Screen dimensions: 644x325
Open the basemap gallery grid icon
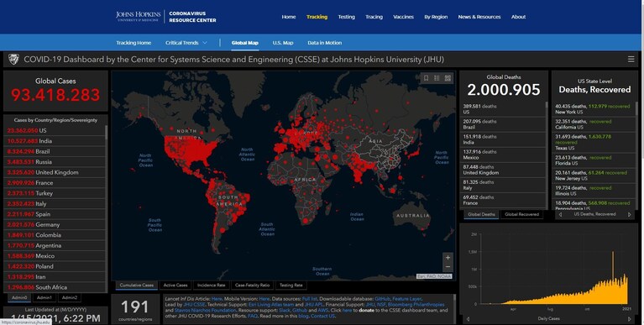point(448,78)
